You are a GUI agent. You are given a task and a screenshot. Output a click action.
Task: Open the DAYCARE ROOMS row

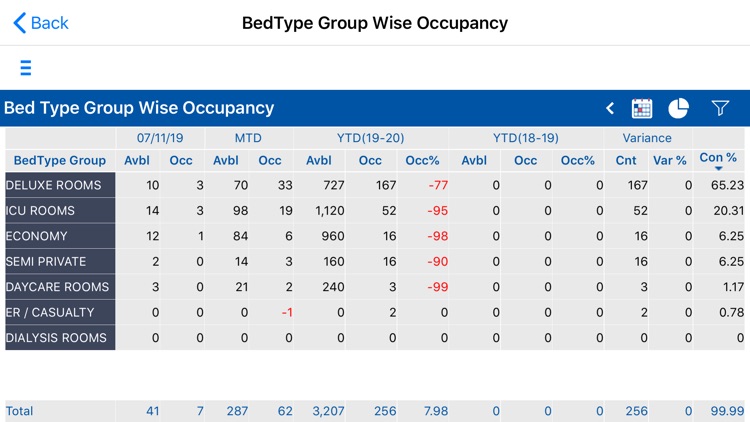coord(60,287)
